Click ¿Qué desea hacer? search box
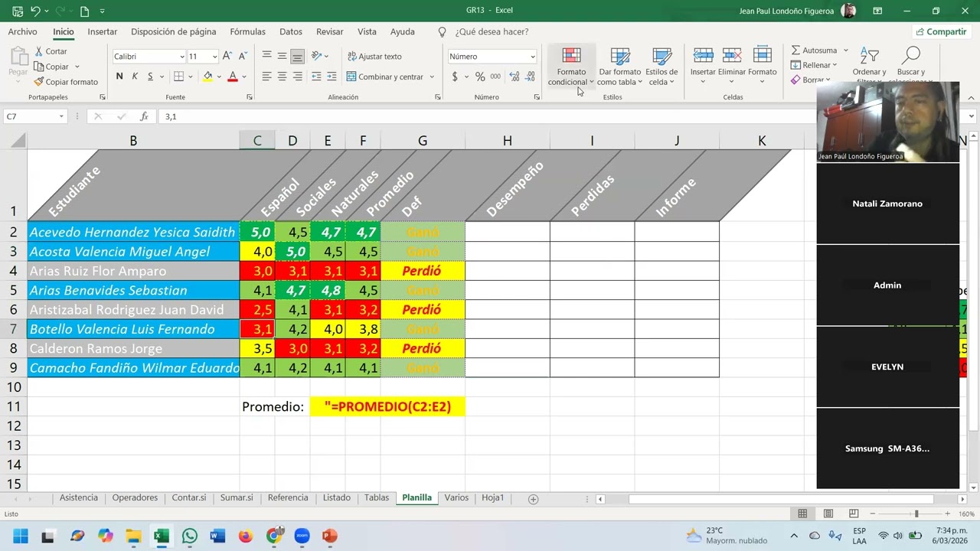The width and height of the screenshot is (980, 551). [491, 32]
